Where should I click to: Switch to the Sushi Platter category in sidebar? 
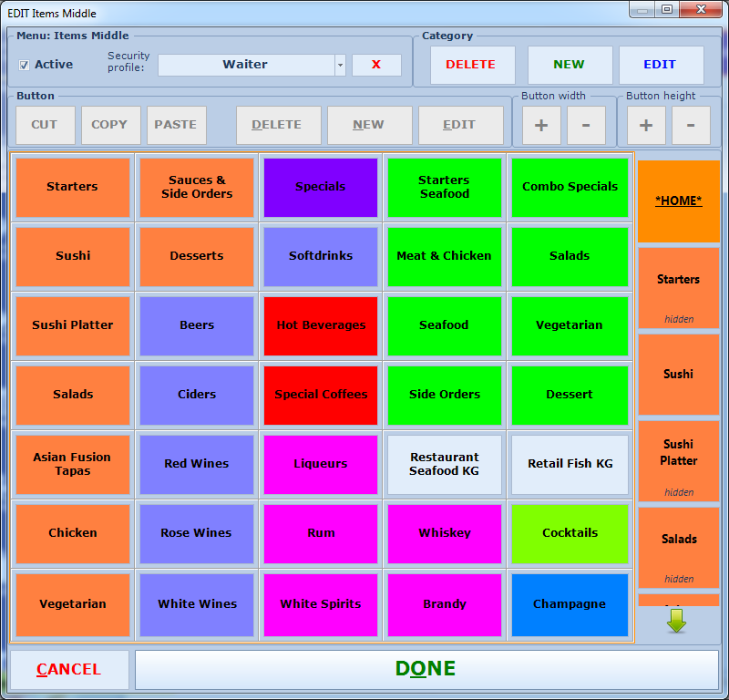tap(679, 460)
